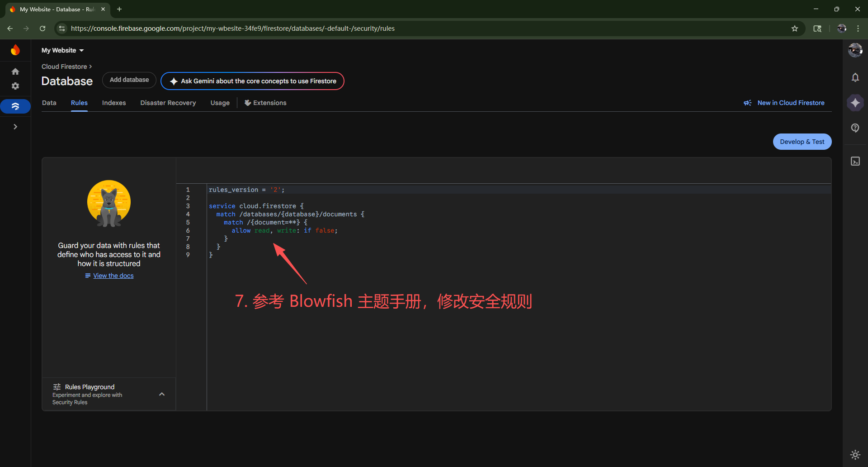
Task: Expand the left sidebar navigation chevron
Action: click(x=15, y=127)
